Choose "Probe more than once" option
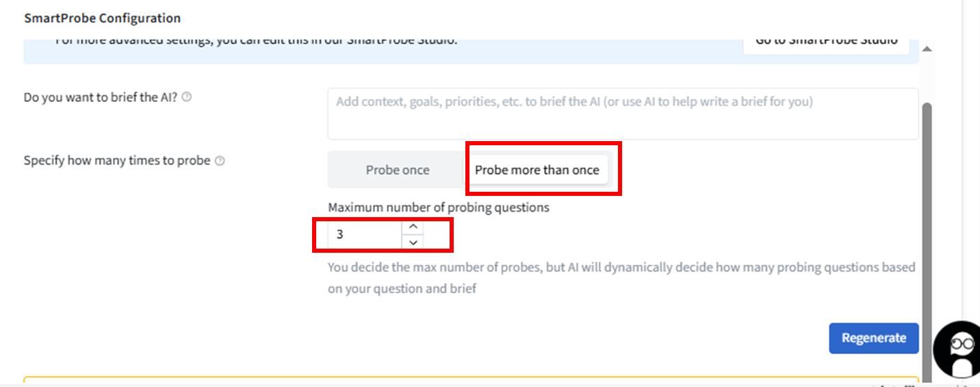 point(537,170)
